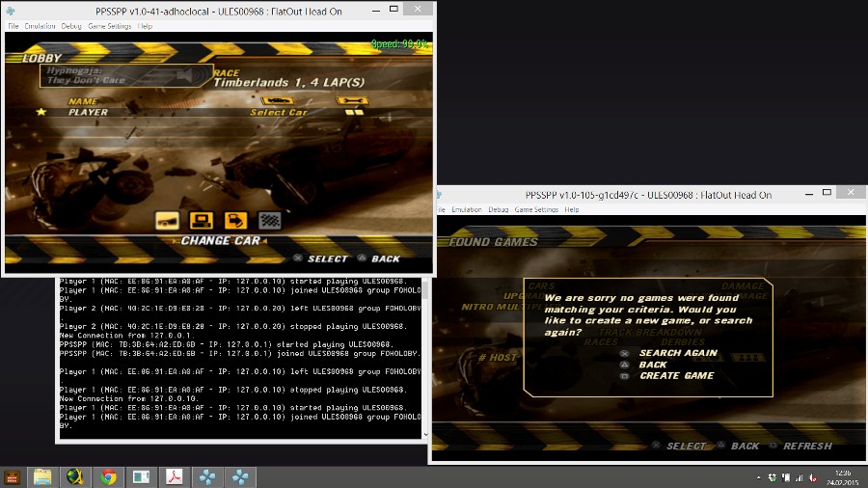Open Google Chrome from the taskbar

pos(108,476)
